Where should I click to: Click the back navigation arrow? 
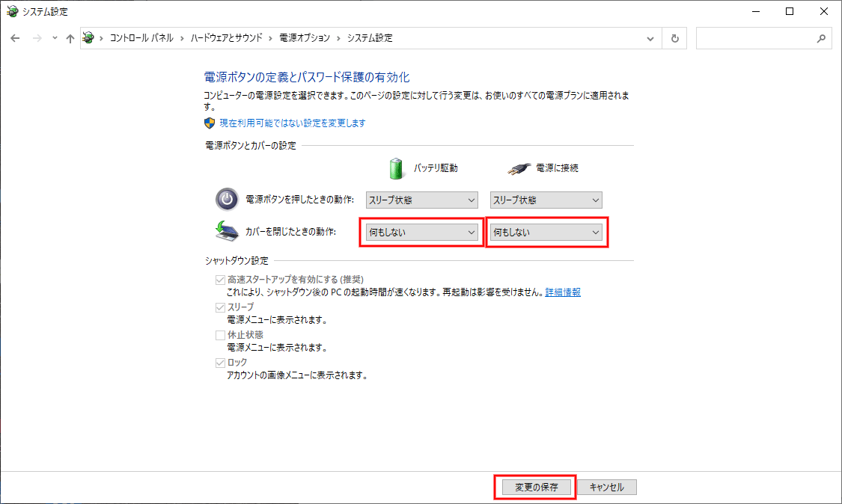(15, 38)
